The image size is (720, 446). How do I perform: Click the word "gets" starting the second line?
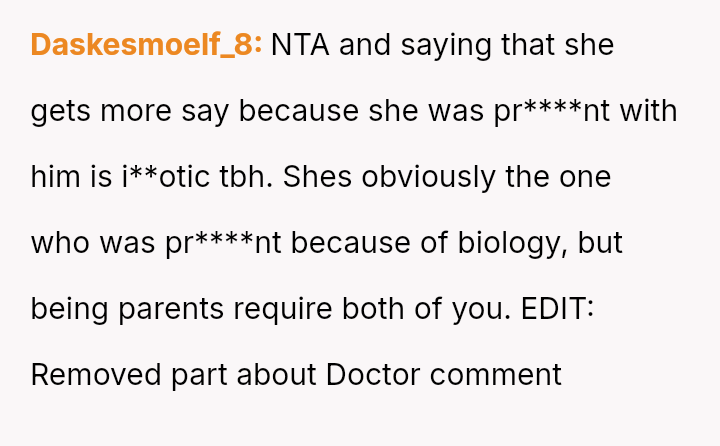(60, 112)
